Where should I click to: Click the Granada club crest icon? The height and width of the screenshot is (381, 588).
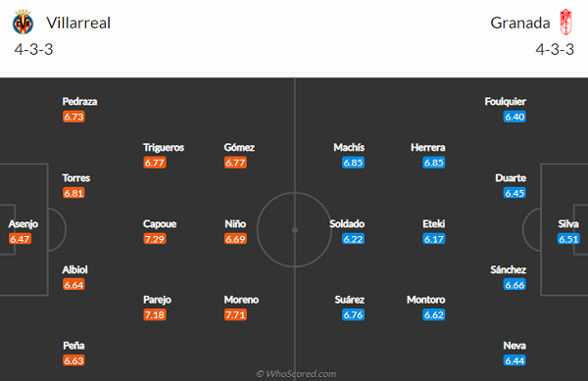[x=565, y=23]
